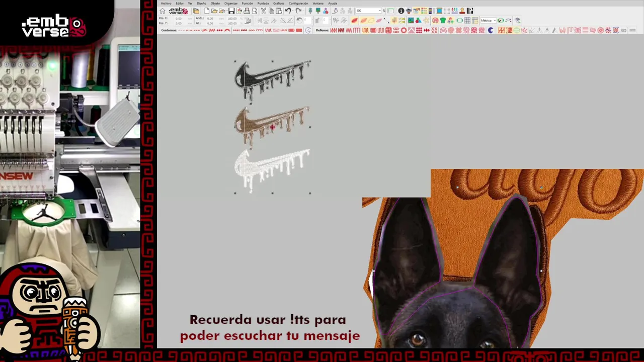Click the Print icon
Screen dimensions: 644x362
click(x=247, y=11)
